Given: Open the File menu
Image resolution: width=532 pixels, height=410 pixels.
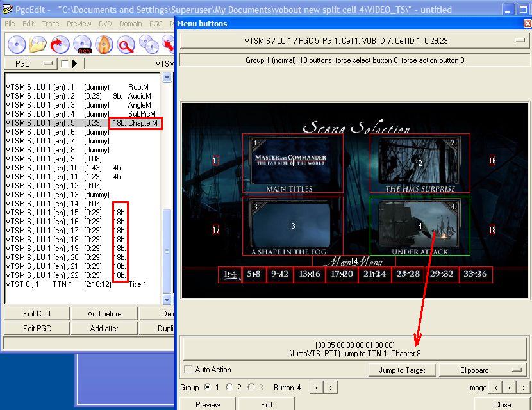Looking at the screenshot, I should click(10, 24).
